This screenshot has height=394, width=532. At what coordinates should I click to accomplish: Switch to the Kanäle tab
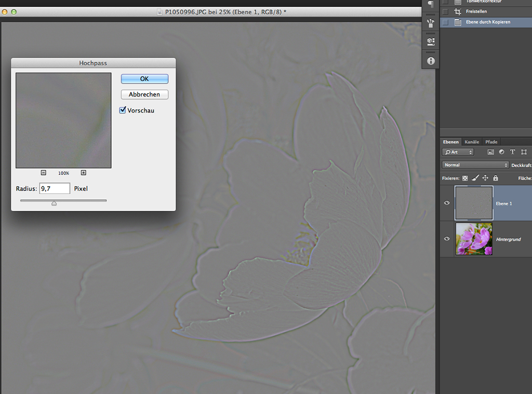coord(472,142)
